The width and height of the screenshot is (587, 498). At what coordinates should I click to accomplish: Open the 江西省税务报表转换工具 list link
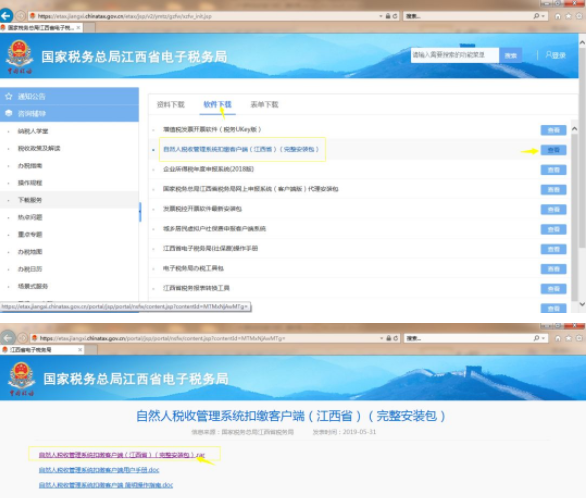(196, 288)
